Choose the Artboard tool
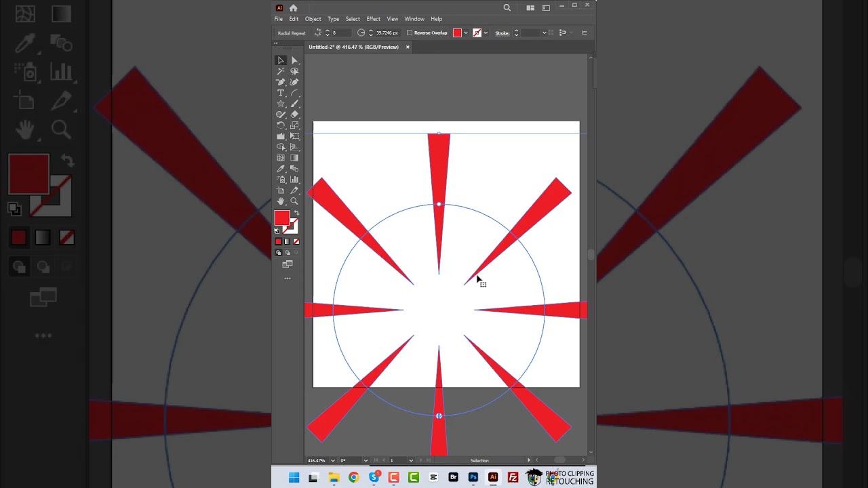Viewport: 868px width, 488px height. [281, 190]
